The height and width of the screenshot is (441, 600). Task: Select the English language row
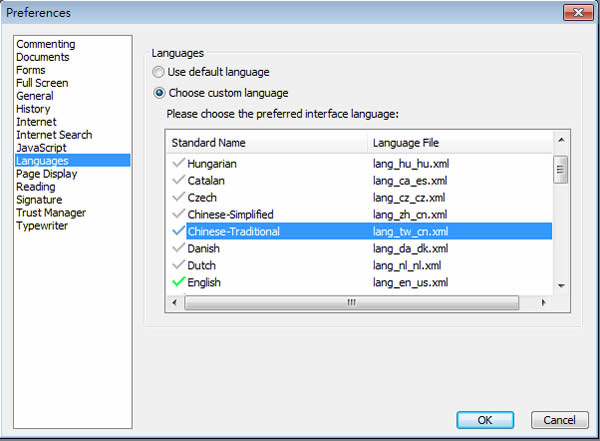click(360, 282)
